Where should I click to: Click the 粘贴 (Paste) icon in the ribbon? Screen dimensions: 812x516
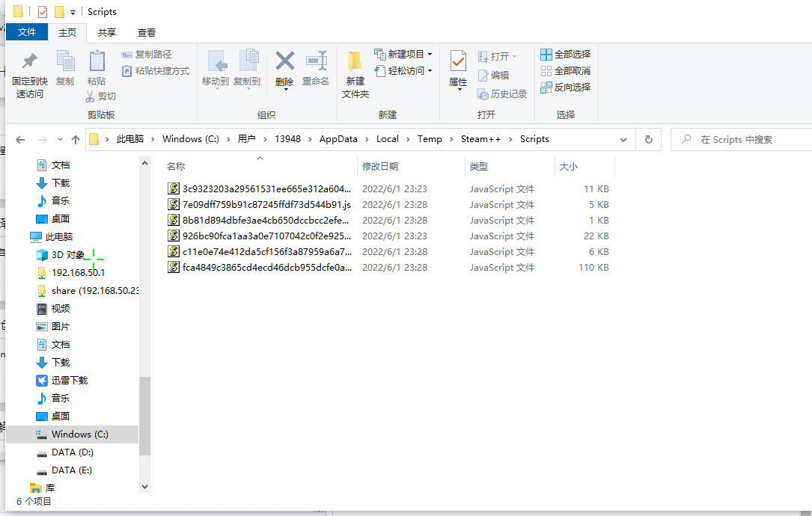tap(97, 71)
